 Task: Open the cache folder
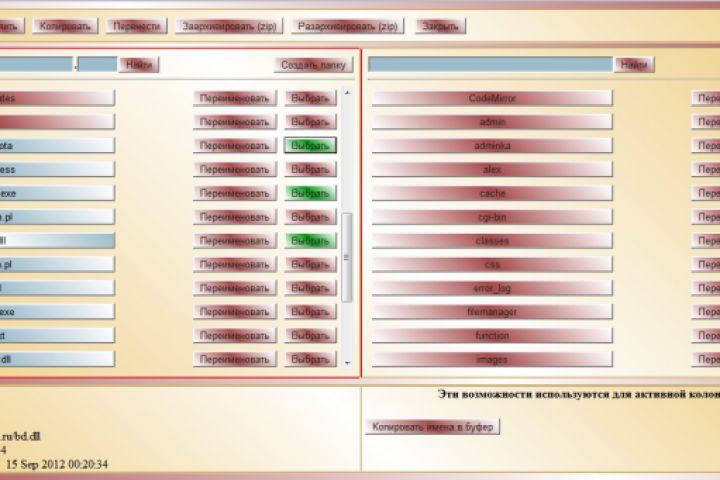tap(492, 193)
